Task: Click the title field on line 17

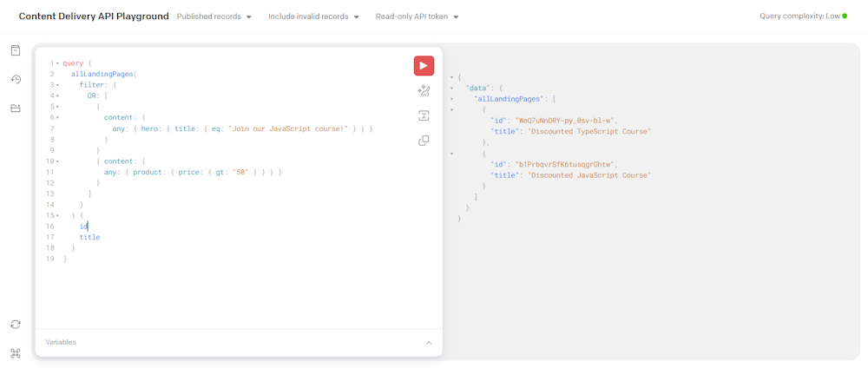Action: click(89, 238)
